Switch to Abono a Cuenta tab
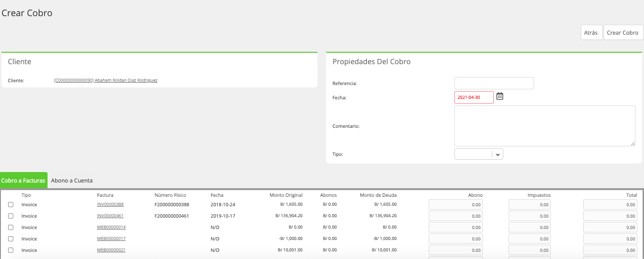The height and width of the screenshot is (259, 644). [x=72, y=181]
